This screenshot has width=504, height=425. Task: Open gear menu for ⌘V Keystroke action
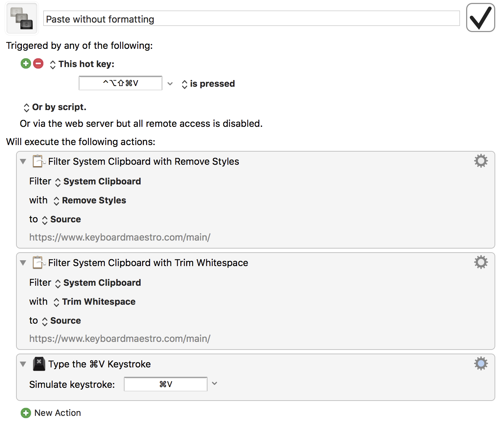[481, 363]
